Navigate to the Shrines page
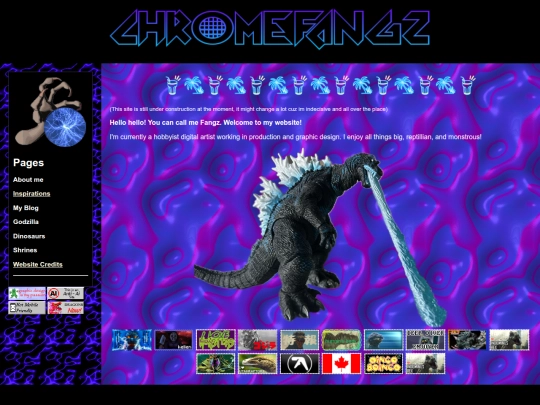The height and width of the screenshot is (405, 540). click(25, 250)
